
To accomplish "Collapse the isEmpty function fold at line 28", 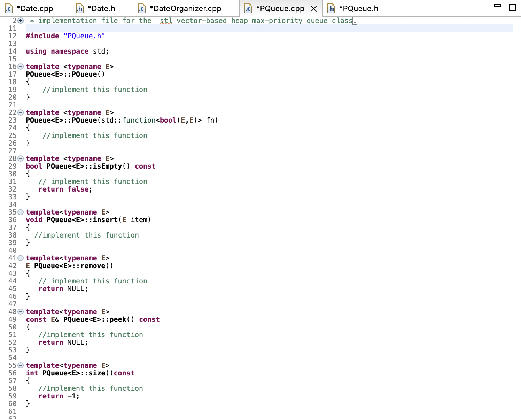I will click(21, 158).
